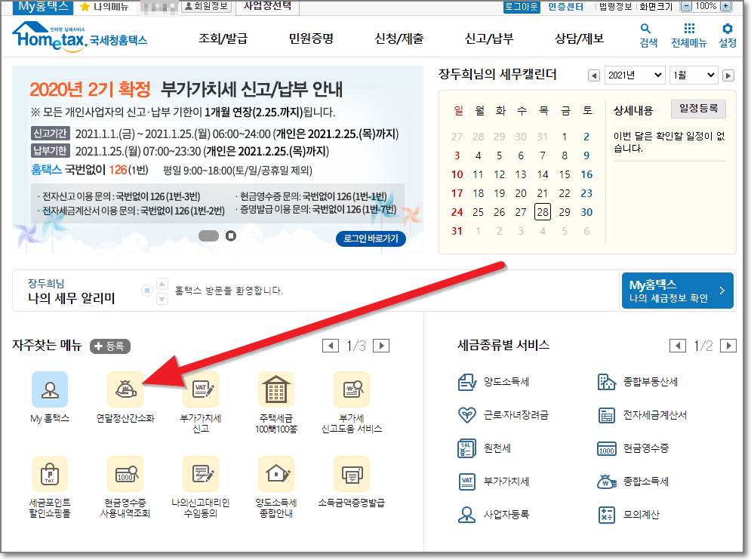This screenshot has width=751, height=560.
Task: Select 현금영수증 in tax services list
Action: point(633,448)
